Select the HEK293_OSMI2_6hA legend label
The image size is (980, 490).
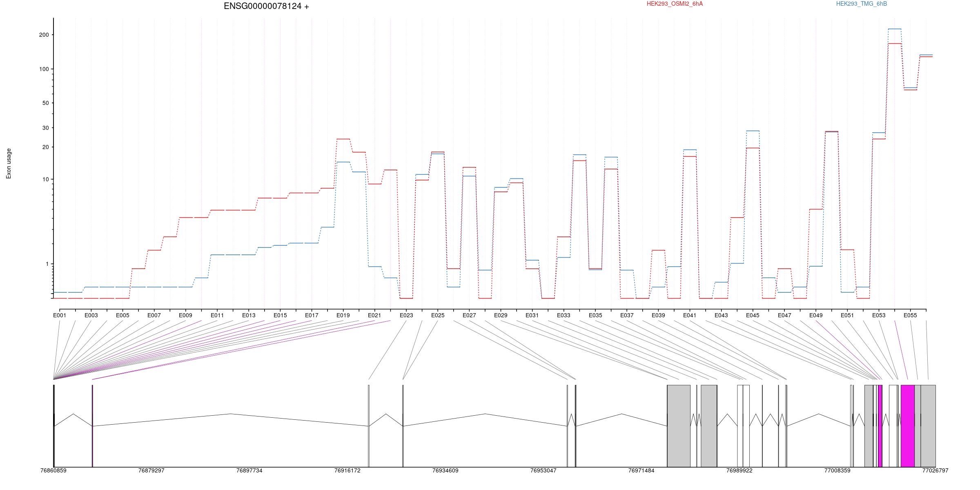(675, 4)
